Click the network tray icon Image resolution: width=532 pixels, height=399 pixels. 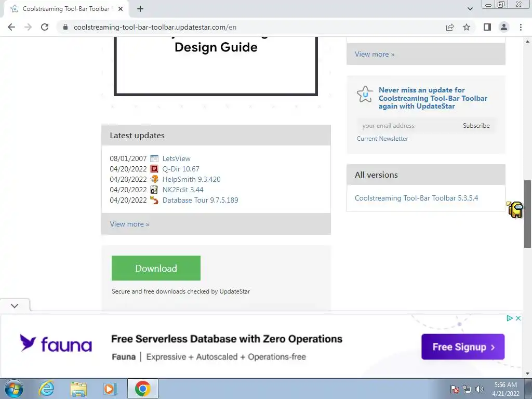tap(467, 389)
